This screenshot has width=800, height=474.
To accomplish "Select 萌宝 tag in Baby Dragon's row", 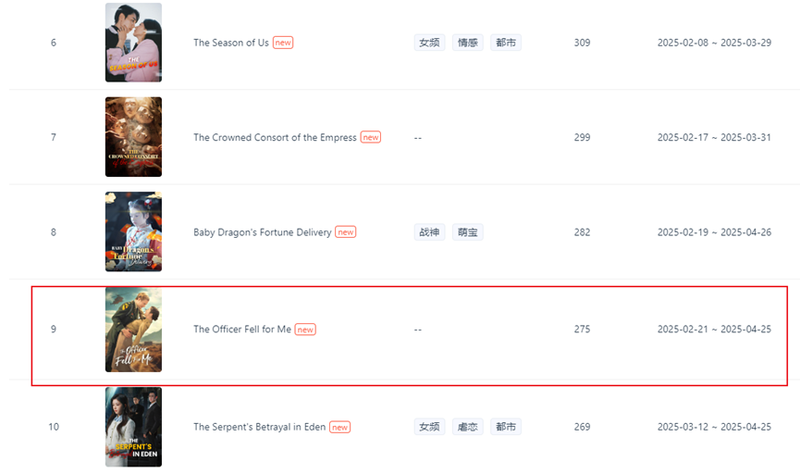I will click(468, 232).
